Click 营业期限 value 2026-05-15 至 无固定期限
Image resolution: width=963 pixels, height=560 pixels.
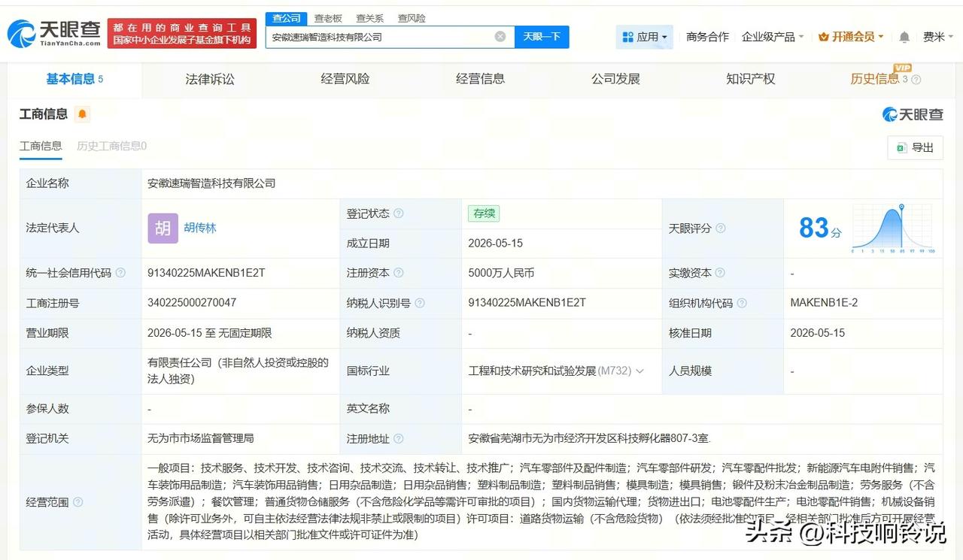(x=210, y=333)
